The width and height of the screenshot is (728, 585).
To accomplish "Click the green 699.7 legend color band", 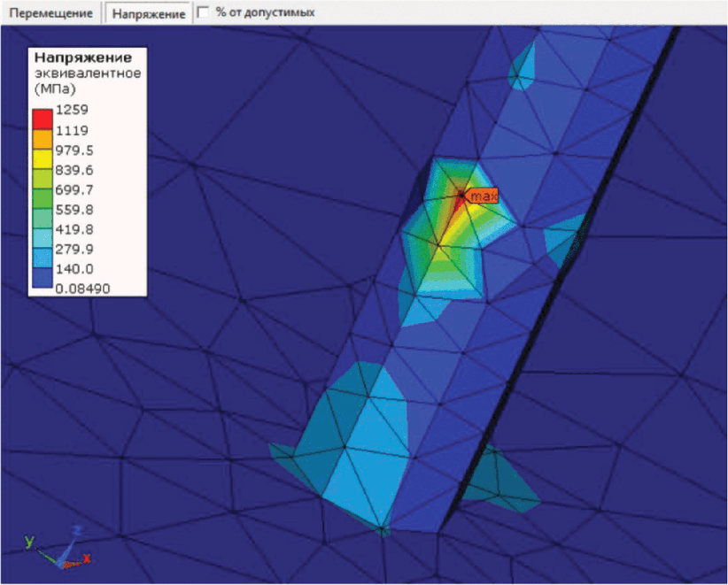I will coord(43,198).
